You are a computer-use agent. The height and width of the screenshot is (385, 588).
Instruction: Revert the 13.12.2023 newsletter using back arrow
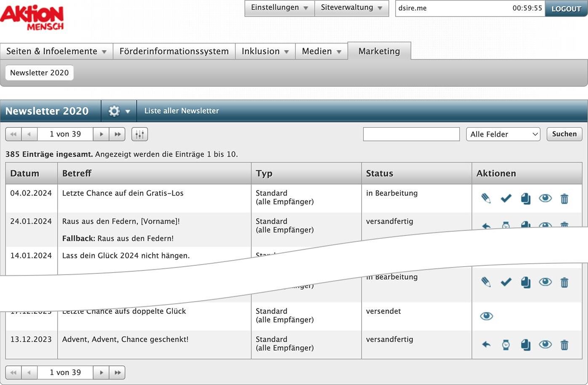(x=486, y=345)
